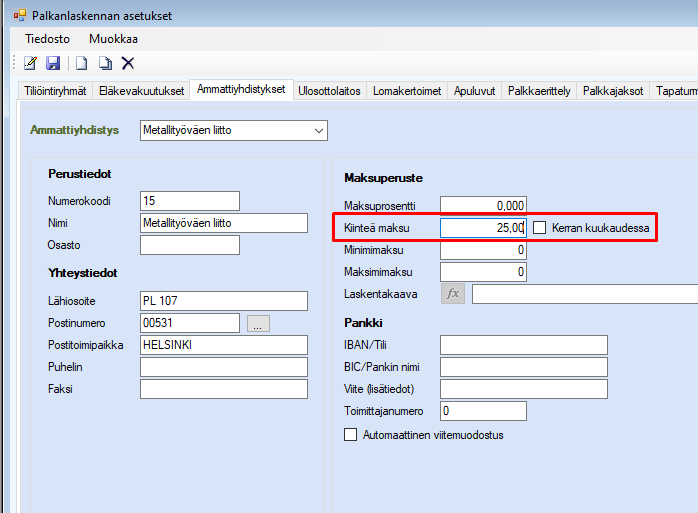Select the Tiliöintiryhmät tab
The height and width of the screenshot is (513, 698).
[55, 91]
